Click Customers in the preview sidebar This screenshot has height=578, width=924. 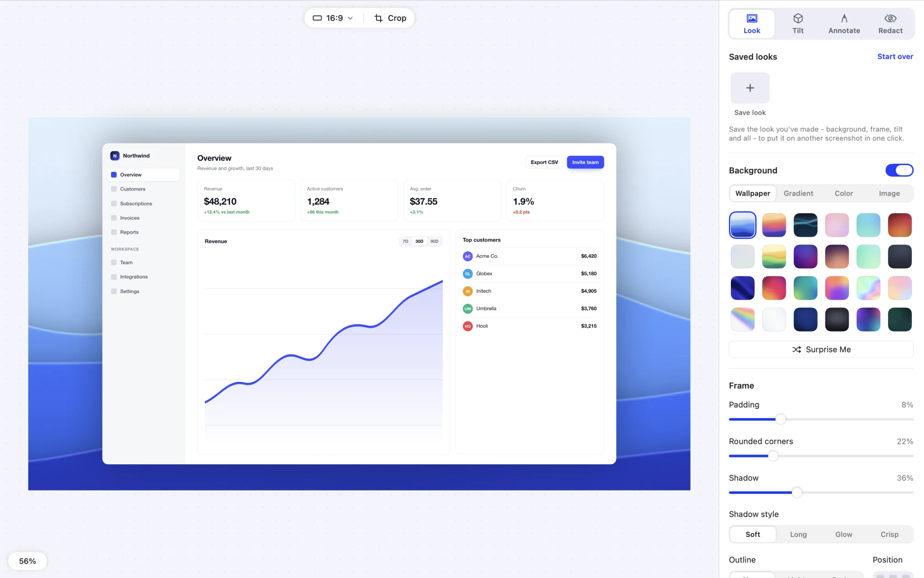(143, 189)
